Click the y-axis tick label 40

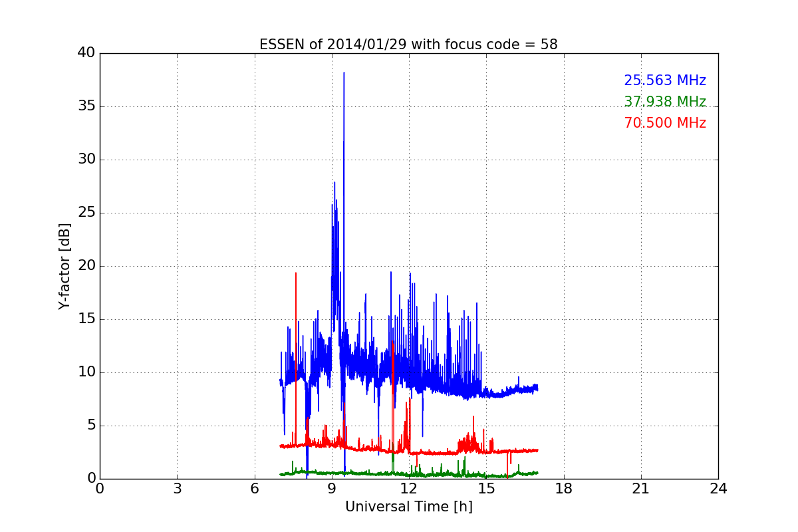tap(86, 53)
